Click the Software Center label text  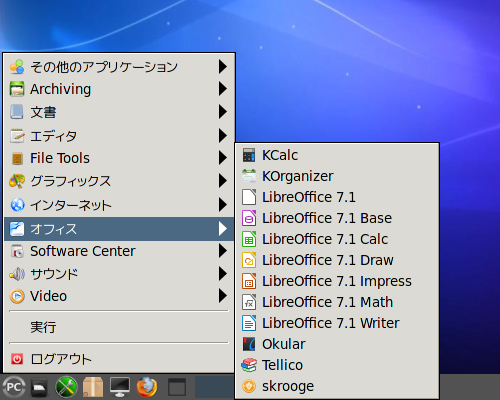tap(83, 251)
